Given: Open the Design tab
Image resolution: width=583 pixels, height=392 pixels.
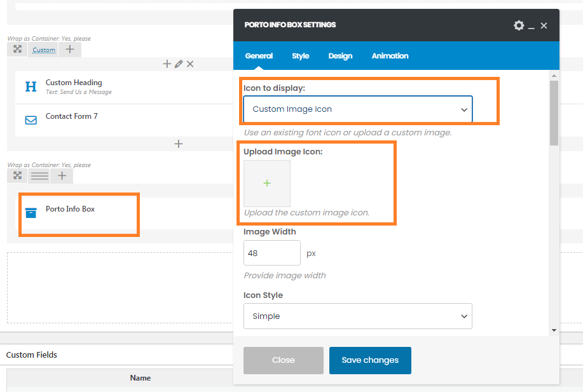Looking at the screenshot, I should 340,56.
